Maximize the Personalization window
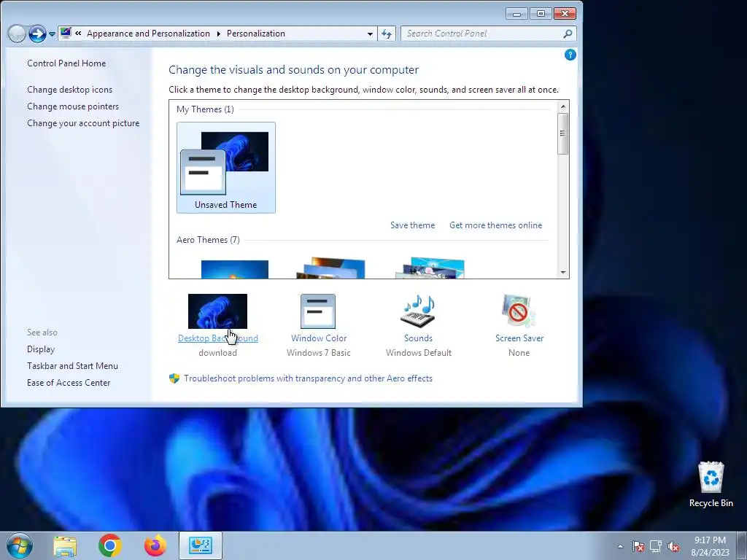The width and height of the screenshot is (747, 560). click(541, 14)
